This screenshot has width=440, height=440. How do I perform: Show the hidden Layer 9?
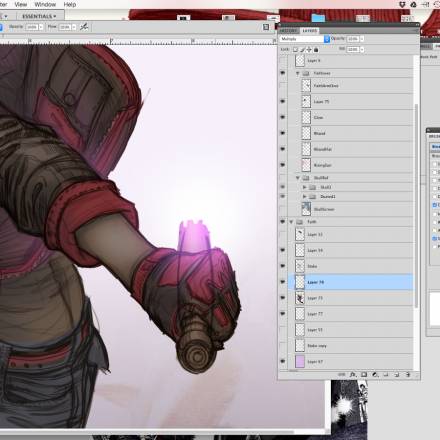pyautogui.click(x=283, y=61)
